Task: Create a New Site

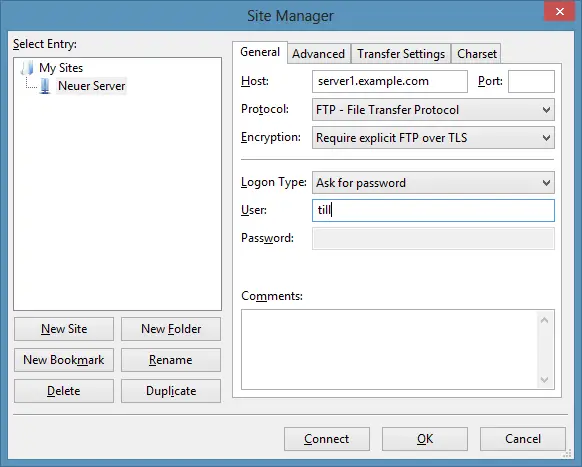Action: click(x=64, y=329)
